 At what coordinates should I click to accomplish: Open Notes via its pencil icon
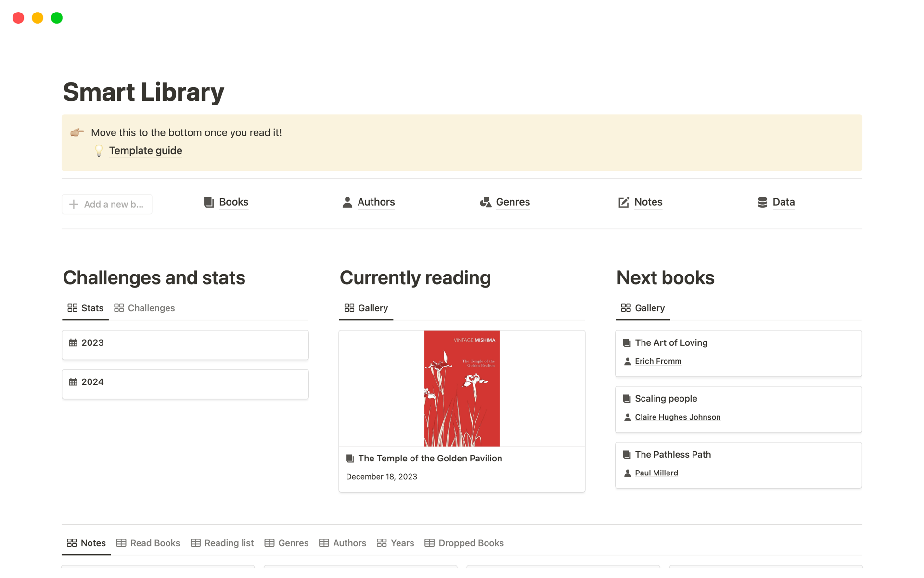pos(623,202)
